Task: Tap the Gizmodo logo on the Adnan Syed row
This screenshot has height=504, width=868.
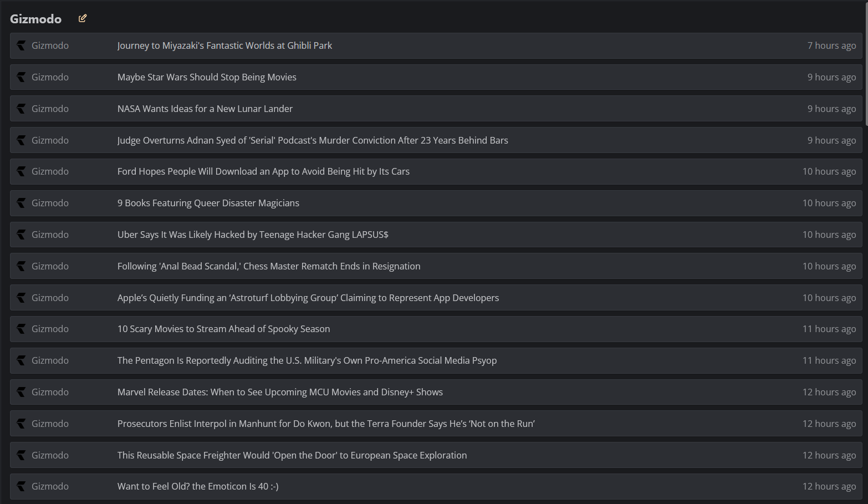Action: [x=21, y=140]
